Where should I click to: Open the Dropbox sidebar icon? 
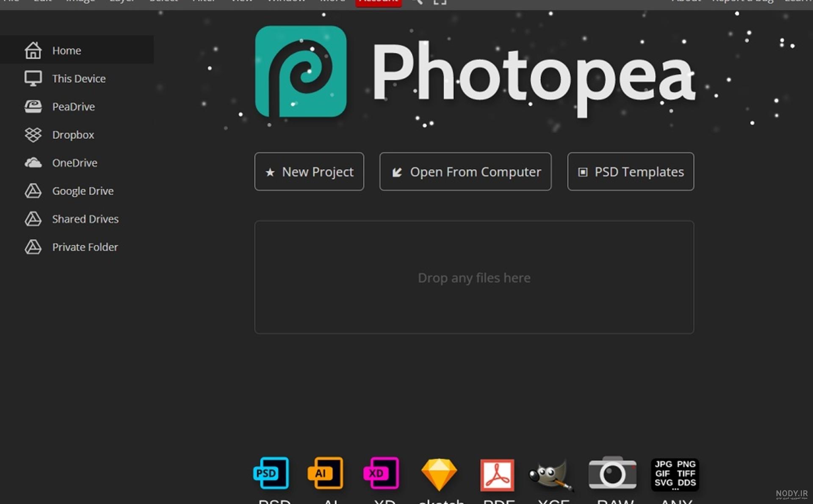(x=33, y=135)
